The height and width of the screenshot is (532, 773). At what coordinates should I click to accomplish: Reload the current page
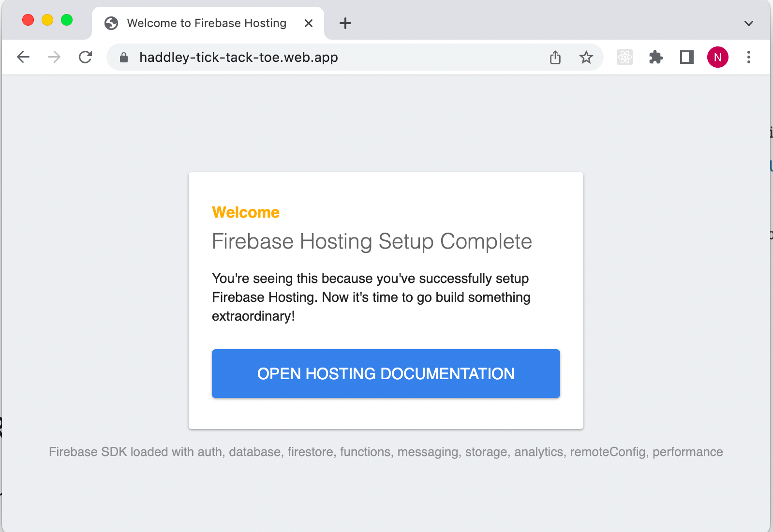click(86, 57)
